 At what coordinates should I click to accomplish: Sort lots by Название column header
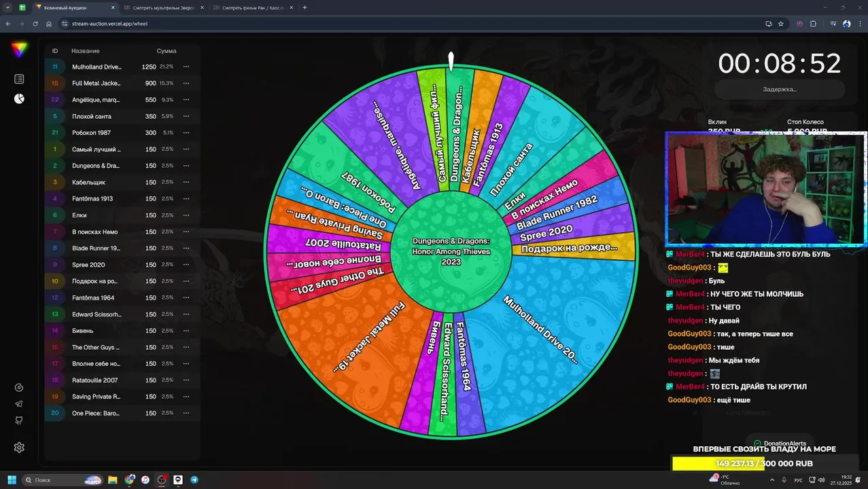point(86,51)
